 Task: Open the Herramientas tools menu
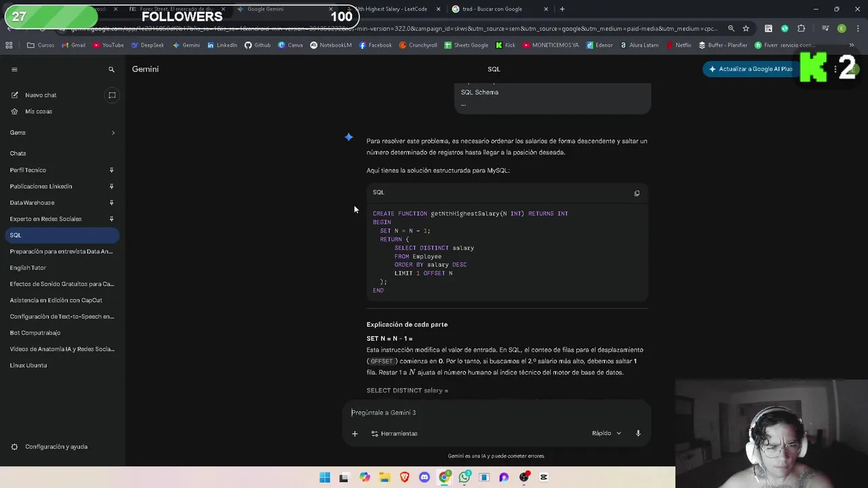click(394, 433)
